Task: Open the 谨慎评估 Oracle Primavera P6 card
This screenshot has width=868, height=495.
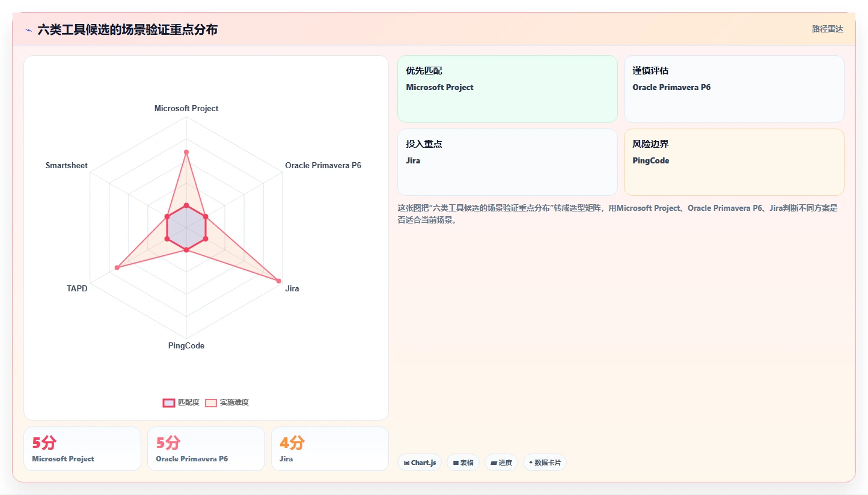Action: pyautogui.click(x=734, y=89)
